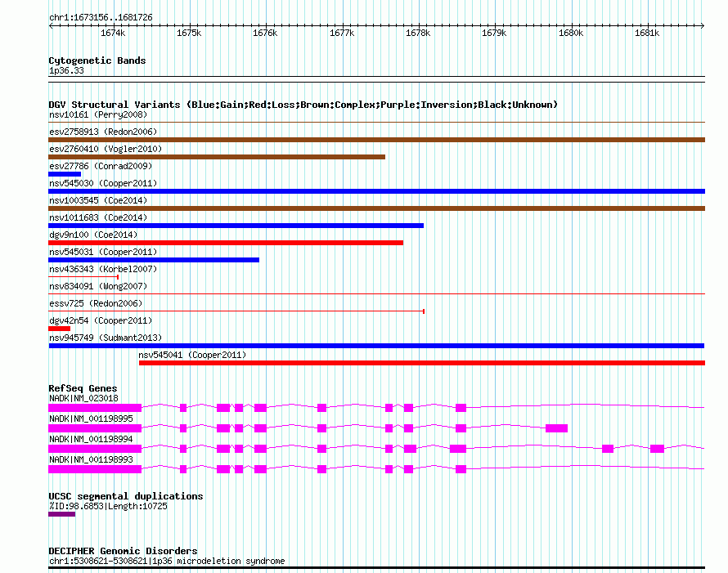
Task: Select the DGV Structural Variants track heading
Action: (x=303, y=105)
